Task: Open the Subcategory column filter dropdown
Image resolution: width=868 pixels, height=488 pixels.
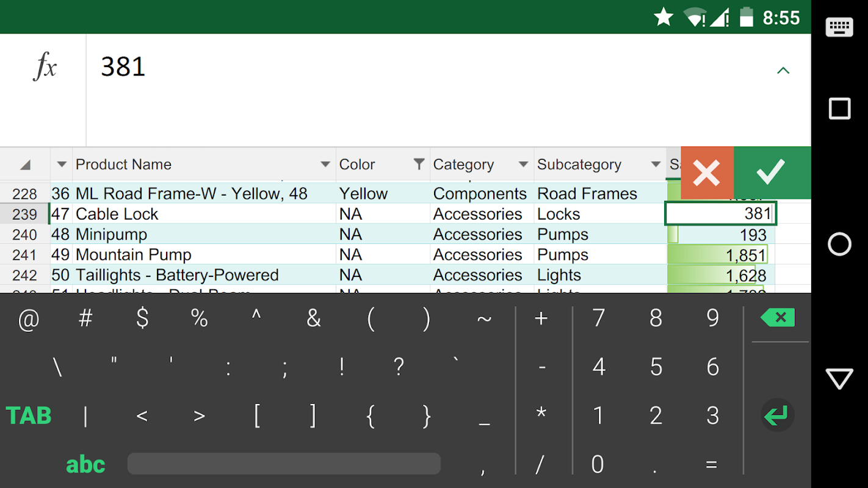Action: 656,164
